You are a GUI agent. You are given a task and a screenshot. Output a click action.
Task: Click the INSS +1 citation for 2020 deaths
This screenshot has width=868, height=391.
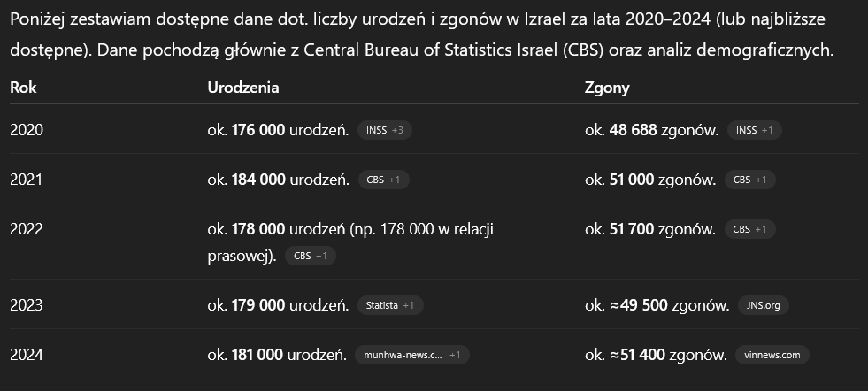[754, 130]
